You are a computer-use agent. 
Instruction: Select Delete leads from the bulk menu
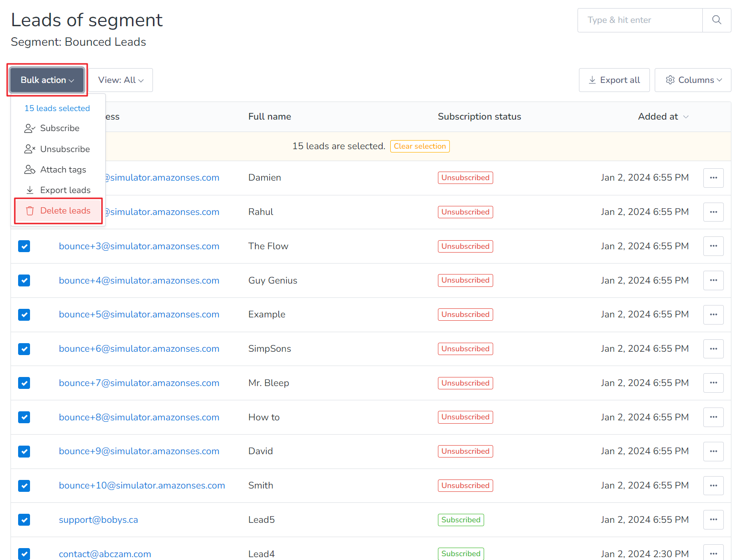pos(65,210)
